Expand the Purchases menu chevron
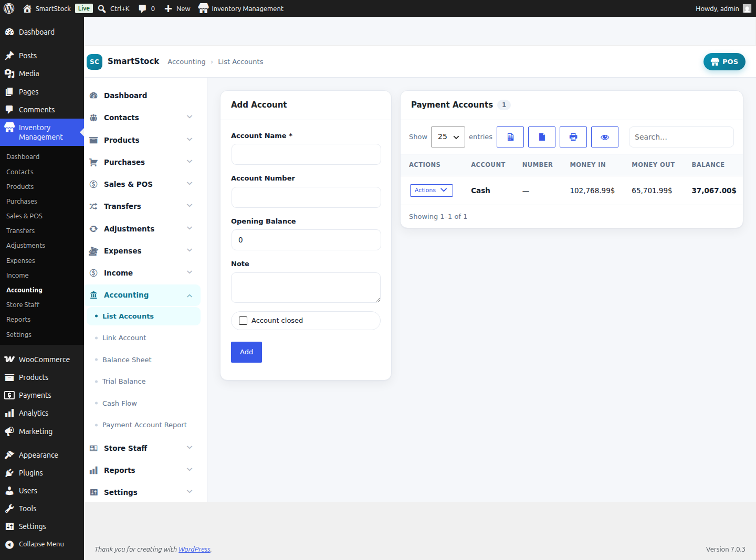Screen dimensions: 756x560 coord(190,162)
